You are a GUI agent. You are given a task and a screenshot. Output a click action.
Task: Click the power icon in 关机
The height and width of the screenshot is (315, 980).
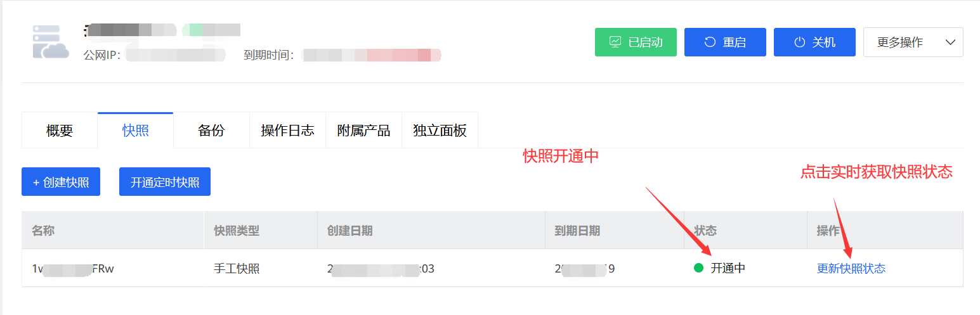pos(800,42)
